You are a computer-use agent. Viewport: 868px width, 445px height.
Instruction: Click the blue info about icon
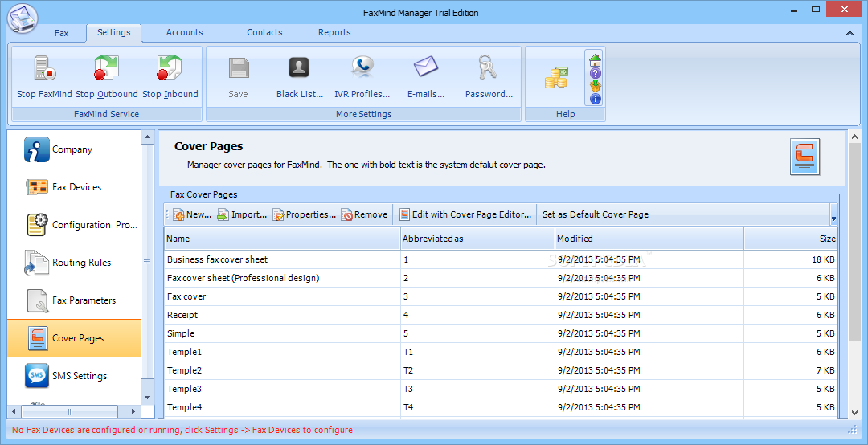click(595, 99)
